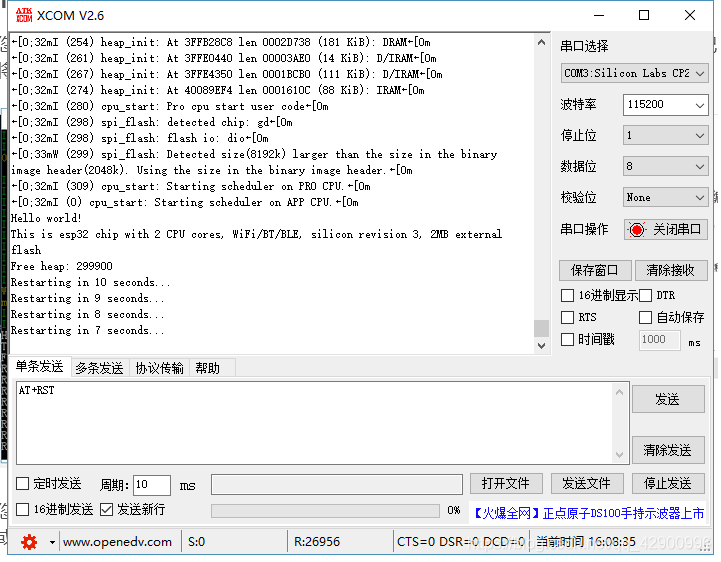721x562 pixels.
Task: Maximize the XCOM V2.6 window
Action: click(644, 15)
